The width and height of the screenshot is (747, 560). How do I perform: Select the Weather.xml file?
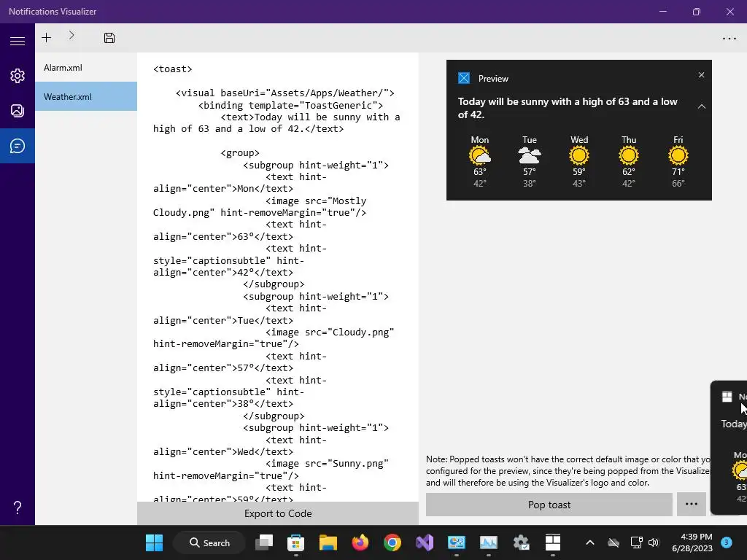(86, 97)
